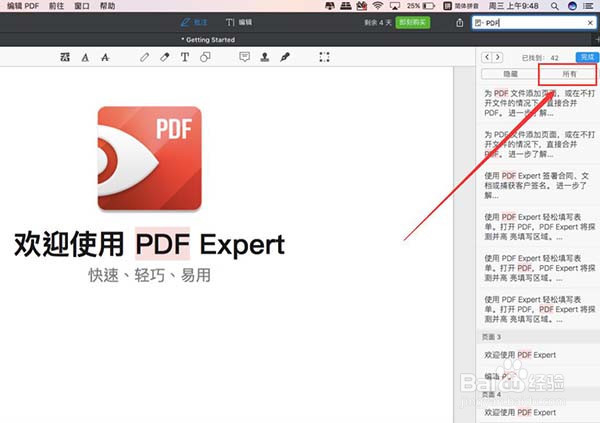The image size is (600, 423).
Task: Select the note comment tool
Action: (245, 57)
